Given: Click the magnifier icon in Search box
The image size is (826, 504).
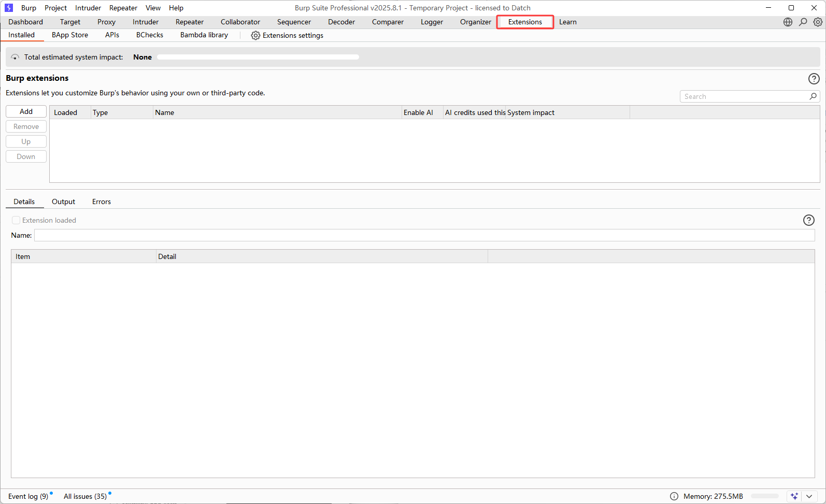Looking at the screenshot, I should tap(813, 96).
